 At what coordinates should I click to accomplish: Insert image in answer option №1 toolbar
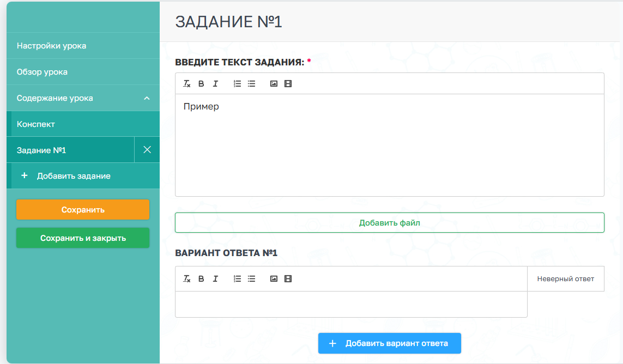pyautogui.click(x=274, y=279)
